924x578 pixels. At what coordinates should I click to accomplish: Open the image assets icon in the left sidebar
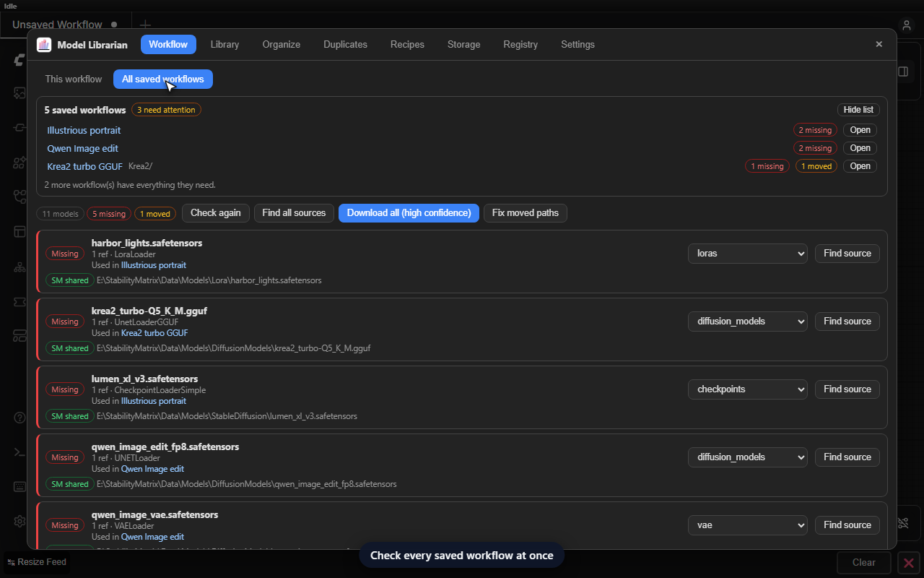(19, 93)
